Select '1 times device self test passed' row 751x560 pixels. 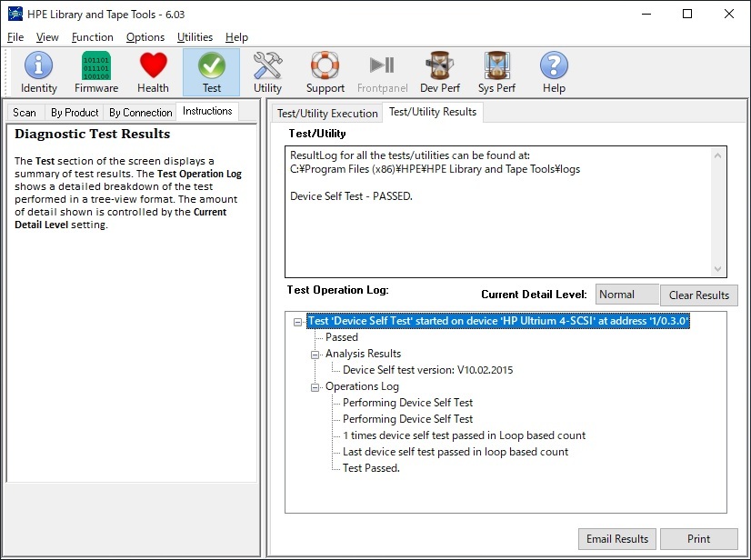464,435
